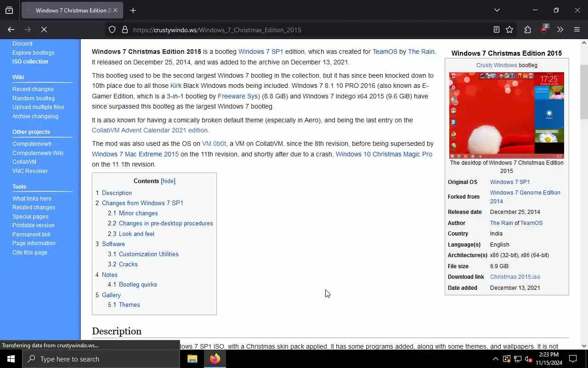The image size is (588, 368).
Task: Open CollabVM sidebar link
Action: pyautogui.click(x=24, y=162)
